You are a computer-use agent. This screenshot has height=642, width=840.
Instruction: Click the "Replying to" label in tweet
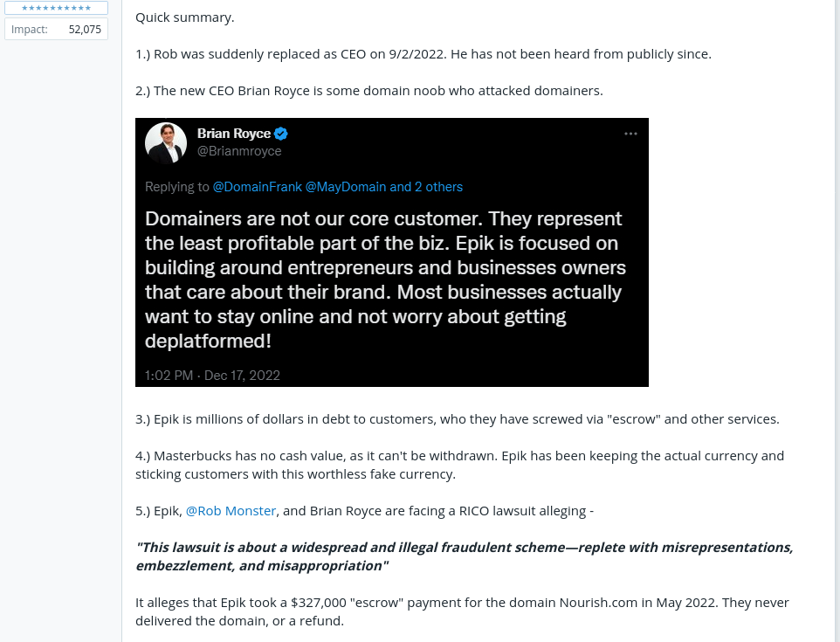click(177, 187)
